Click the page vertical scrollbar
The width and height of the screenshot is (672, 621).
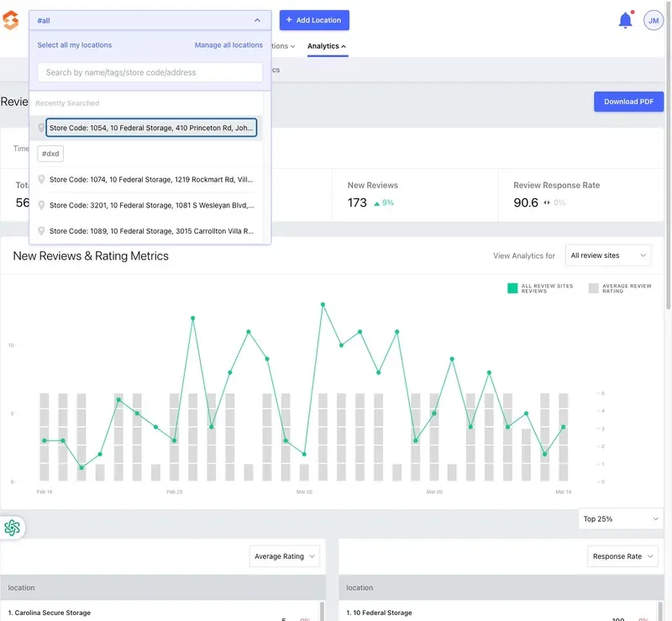(x=668, y=155)
